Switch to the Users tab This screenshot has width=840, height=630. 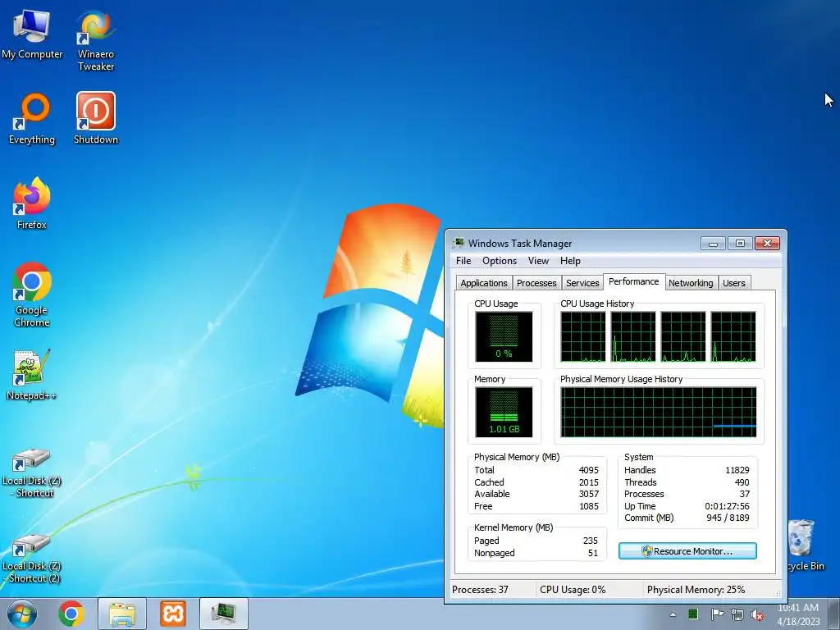pyautogui.click(x=733, y=283)
